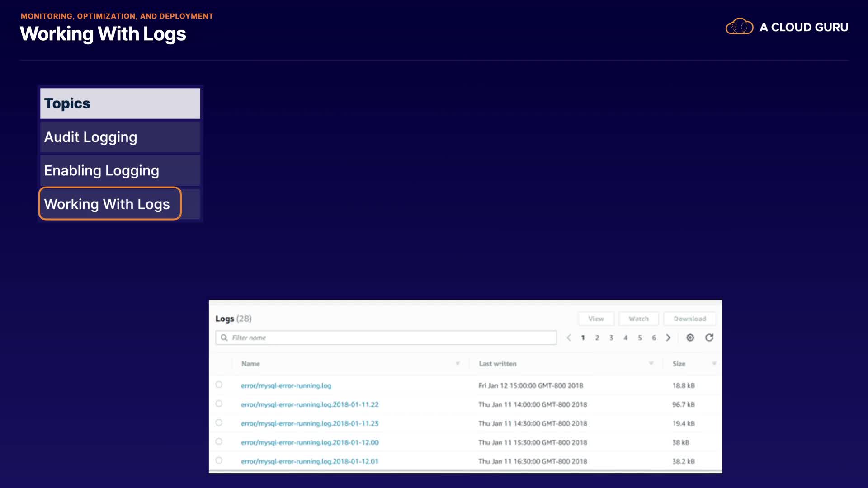Click the A Cloud Guru cloud logo
This screenshot has width=868, height=488.
click(x=739, y=27)
